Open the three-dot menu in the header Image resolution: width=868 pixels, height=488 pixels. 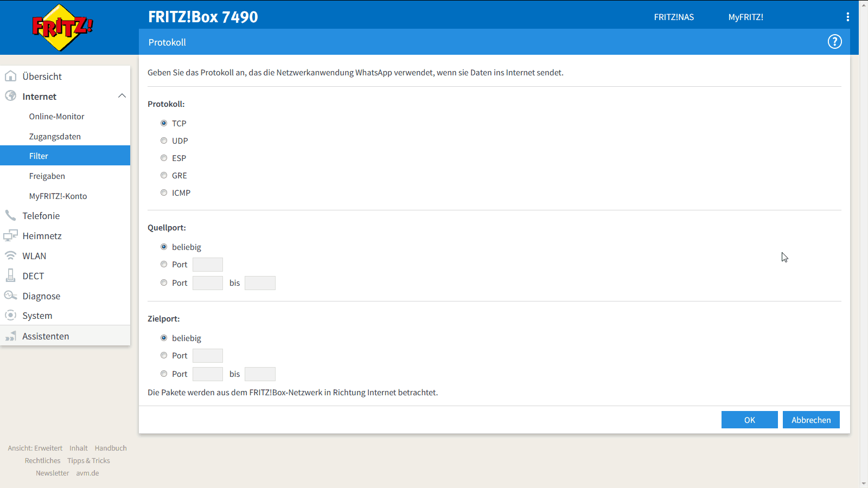tap(847, 17)
